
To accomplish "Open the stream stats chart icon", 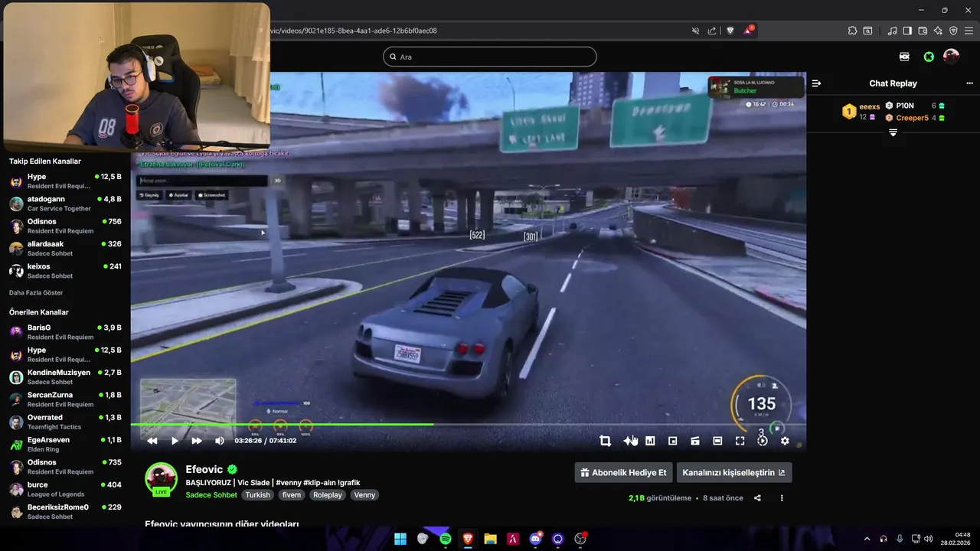I will point(650,441).
